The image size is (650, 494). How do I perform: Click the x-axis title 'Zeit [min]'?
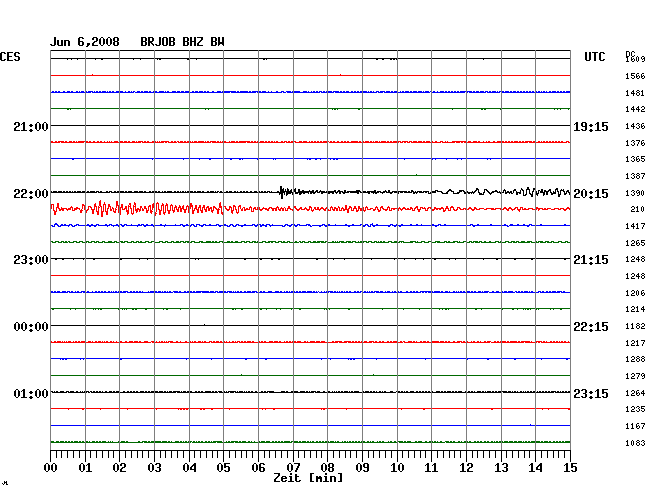[308, 478]
